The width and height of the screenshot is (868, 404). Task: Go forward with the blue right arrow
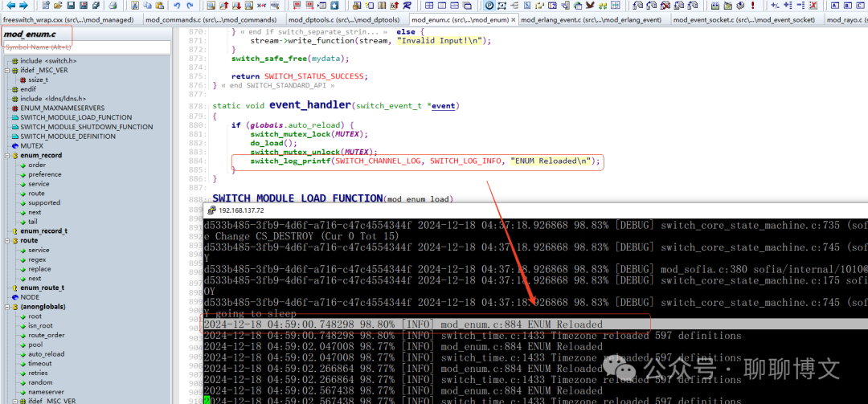click(24, 6)
